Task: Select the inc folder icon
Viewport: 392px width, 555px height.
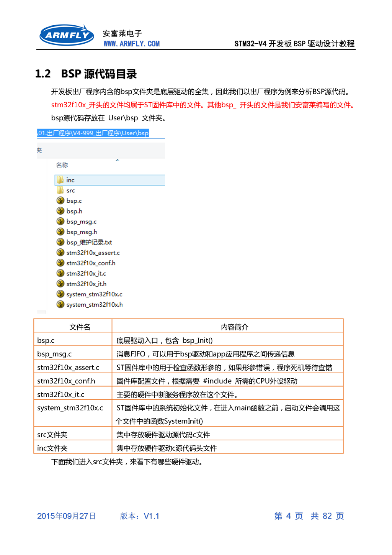Action: click(60, 180)
